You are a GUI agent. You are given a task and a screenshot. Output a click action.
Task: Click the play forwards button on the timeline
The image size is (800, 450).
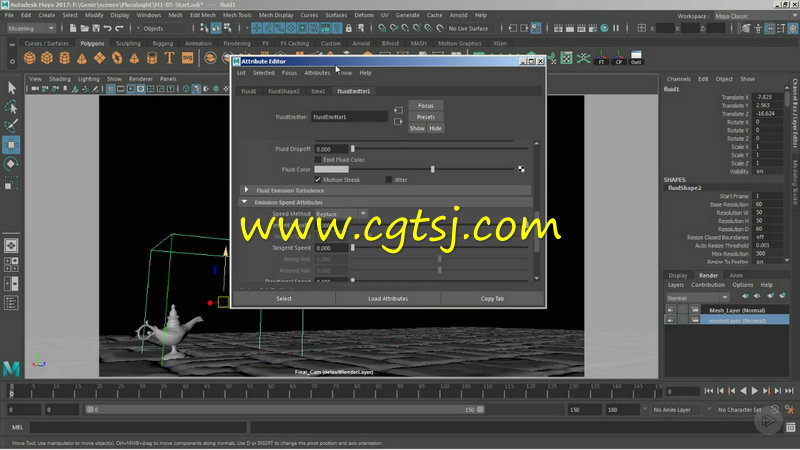755,391
